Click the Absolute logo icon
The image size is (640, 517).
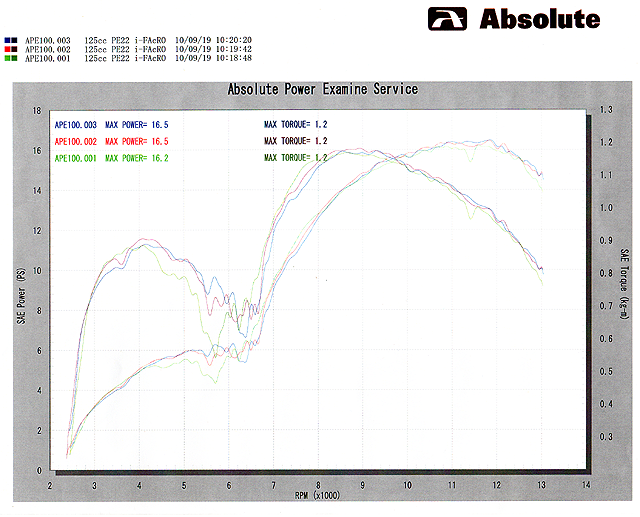[447, 19]
